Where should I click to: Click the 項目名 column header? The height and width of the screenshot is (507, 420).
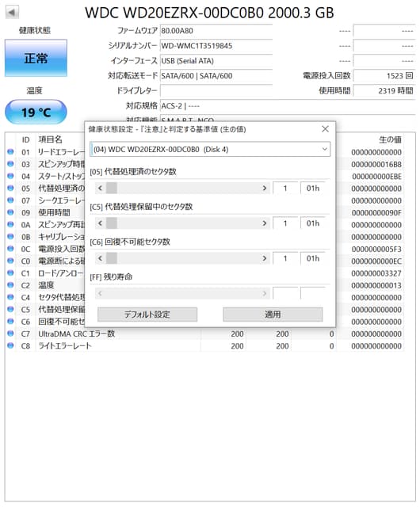[x=50, y=139]
